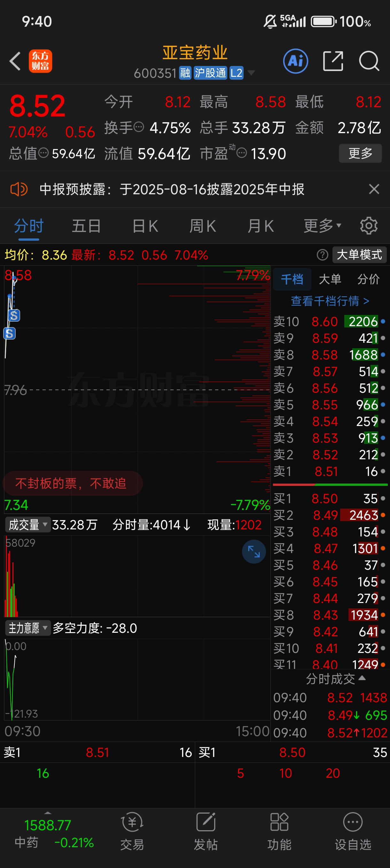This screenshot has height=868, width=390.
Task: Tap the muted notification bell icon
Action: pyautogui.click(x=270, y=21)
